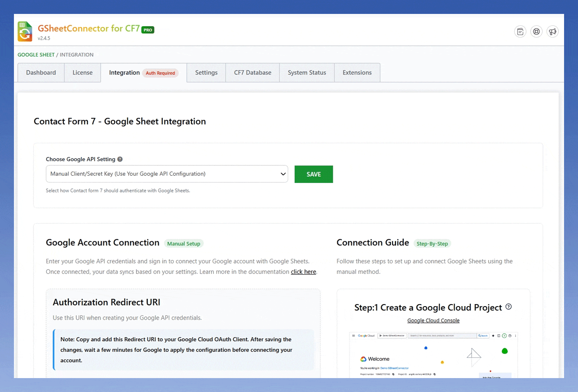This screenshot has width=578, height=392.
Task: Click the Google Account Connection heading
Action: (x=103, y=243)
